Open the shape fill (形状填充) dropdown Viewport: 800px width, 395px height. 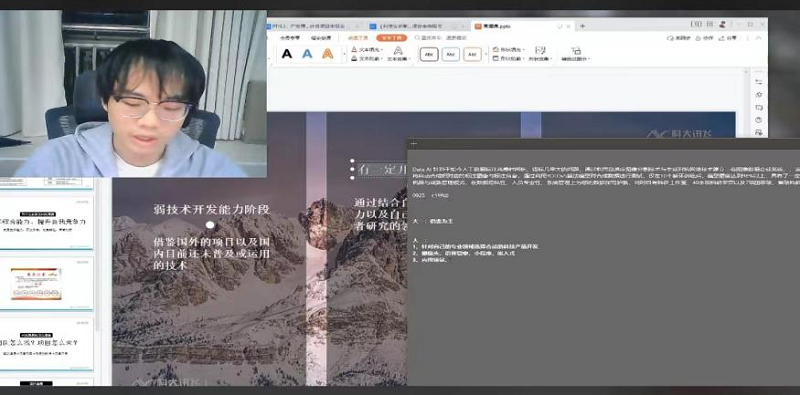click(x=508, y=50)
